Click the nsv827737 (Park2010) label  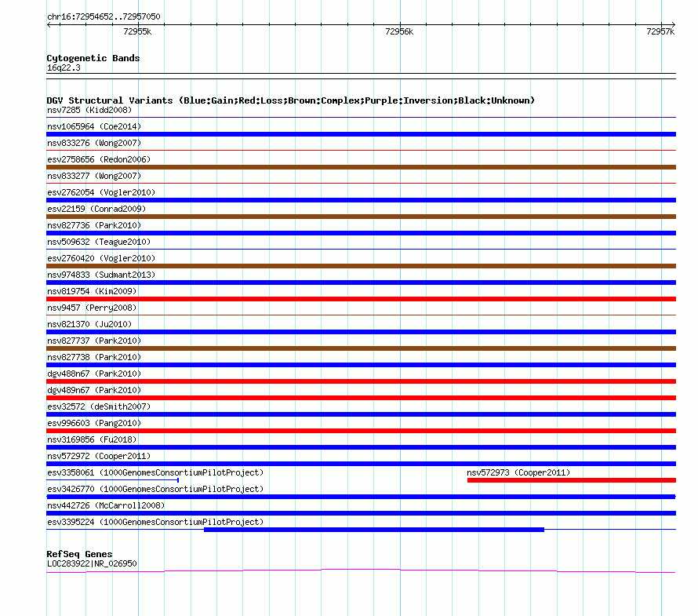[94, 341]
